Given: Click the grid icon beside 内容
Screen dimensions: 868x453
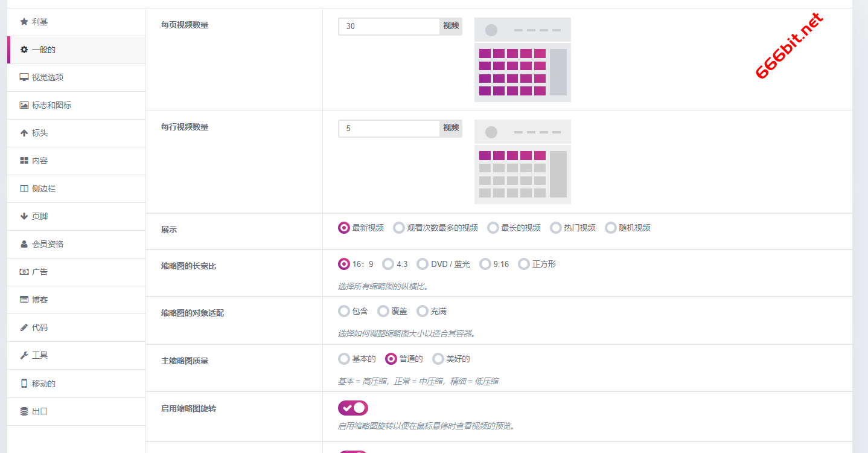Looking at the screenshot, I should 24,161.
